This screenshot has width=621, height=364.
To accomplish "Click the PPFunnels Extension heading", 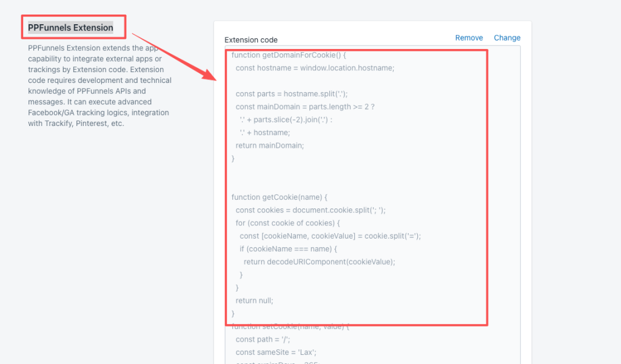I will click(70, 28).
